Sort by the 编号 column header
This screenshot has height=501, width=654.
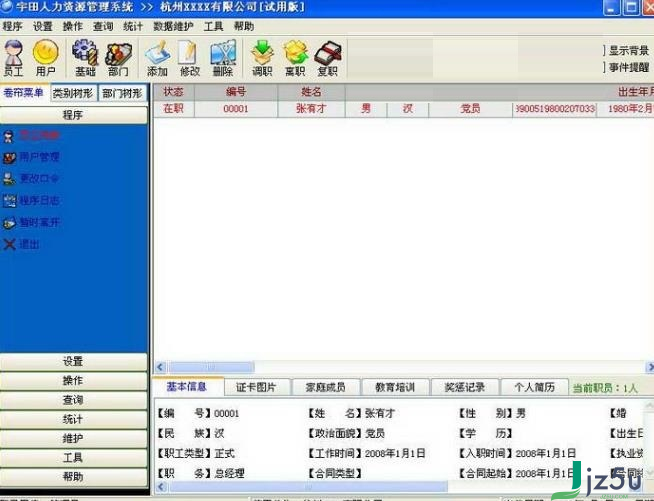236,92
